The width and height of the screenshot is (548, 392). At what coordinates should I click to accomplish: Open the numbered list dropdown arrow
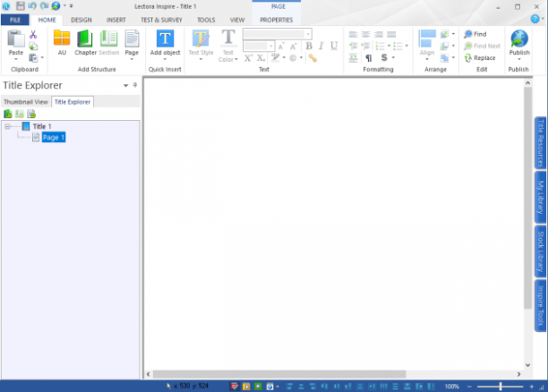(x=389, y=46)
